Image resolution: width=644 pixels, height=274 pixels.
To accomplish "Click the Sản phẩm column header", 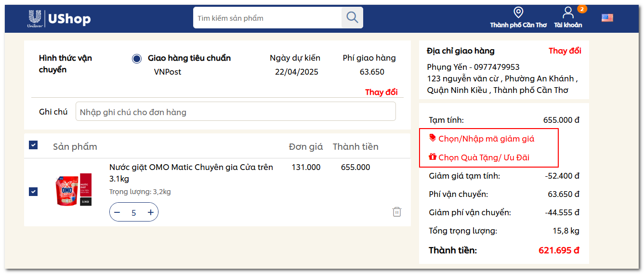I will pyautogui.click(x=75, y=146).
